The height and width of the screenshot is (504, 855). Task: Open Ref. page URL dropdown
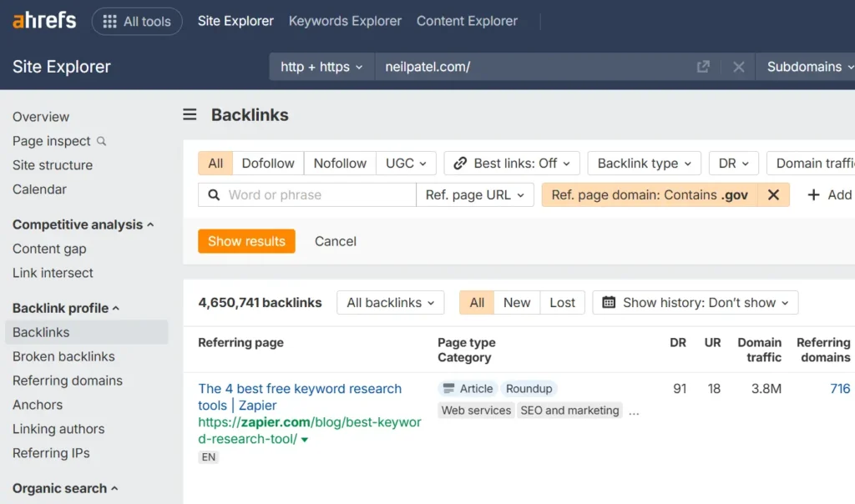(475, 195)
